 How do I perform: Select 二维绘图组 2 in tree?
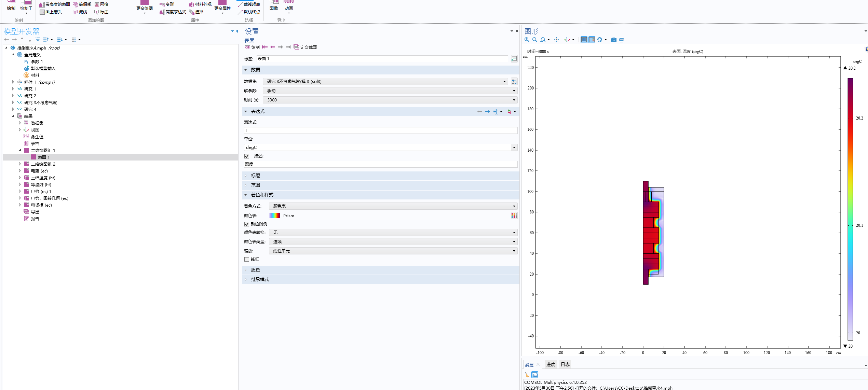point(43,164)
